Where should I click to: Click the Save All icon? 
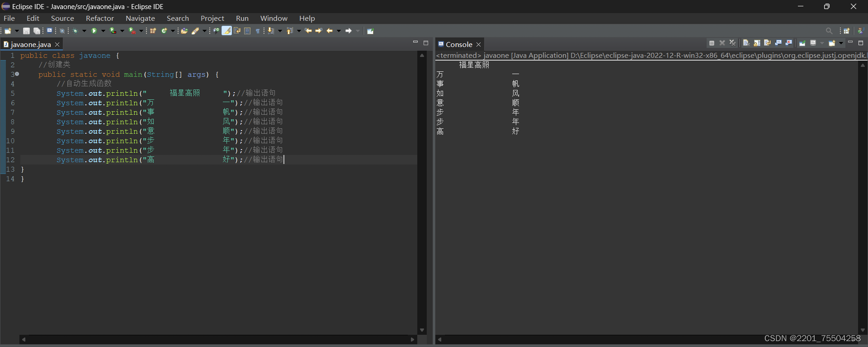coord(37,31)
